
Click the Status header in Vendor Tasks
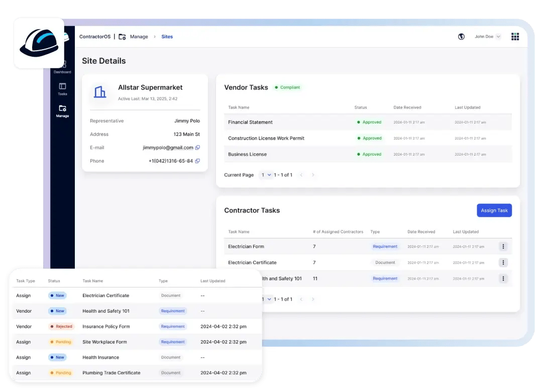(x=361, y=107)
